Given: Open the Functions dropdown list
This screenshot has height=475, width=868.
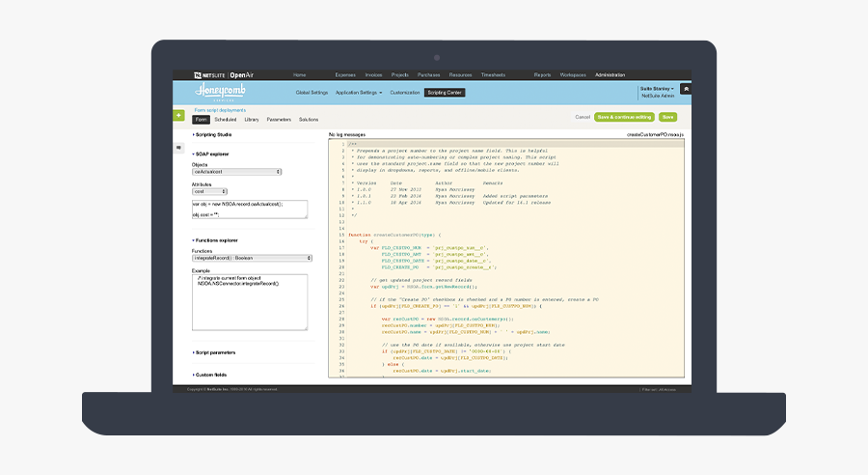Looking at the screenshot, I should tap(252, 258).
